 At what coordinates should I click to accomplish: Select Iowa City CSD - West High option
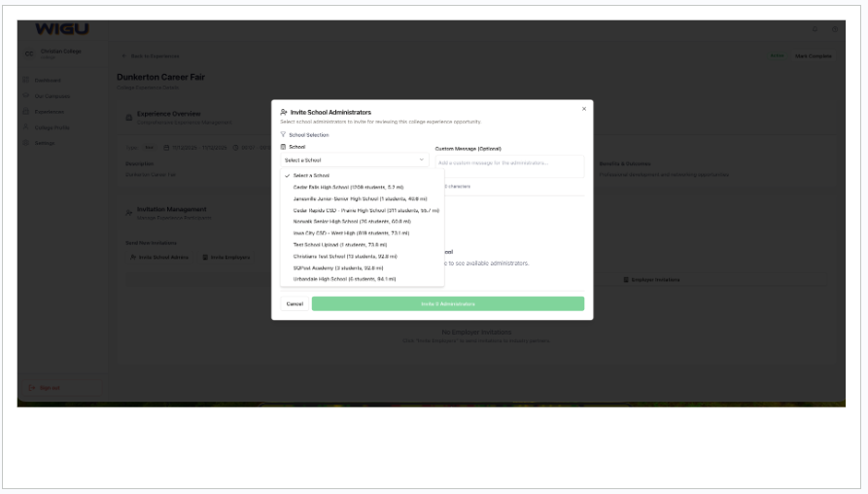click(x=351, y=233)
